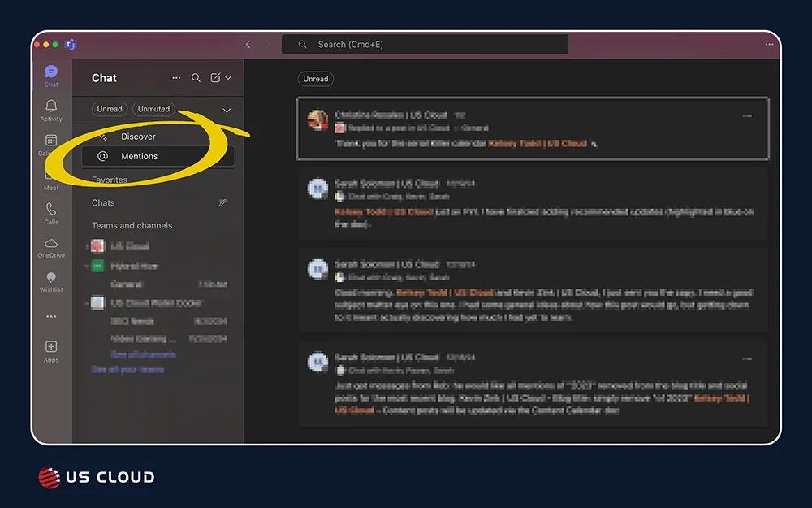The image size is (812, 508).
Task: Open the Calls phone app
Action: (x=50, y=214)
